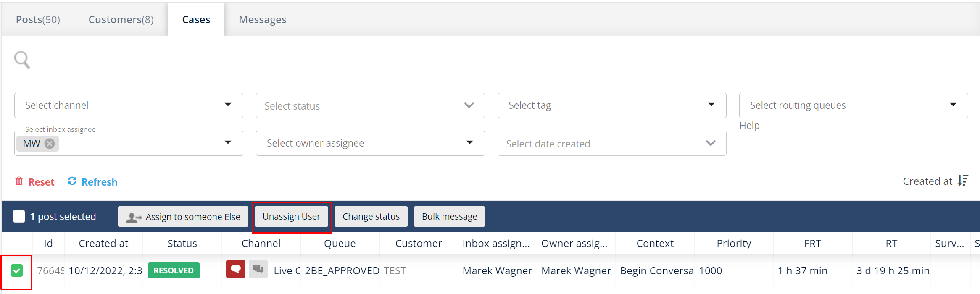Image resolution: width=980 pixels, height=294 pixels.
Task: Open the Select date created dropdown
Action: coord(612,143)
